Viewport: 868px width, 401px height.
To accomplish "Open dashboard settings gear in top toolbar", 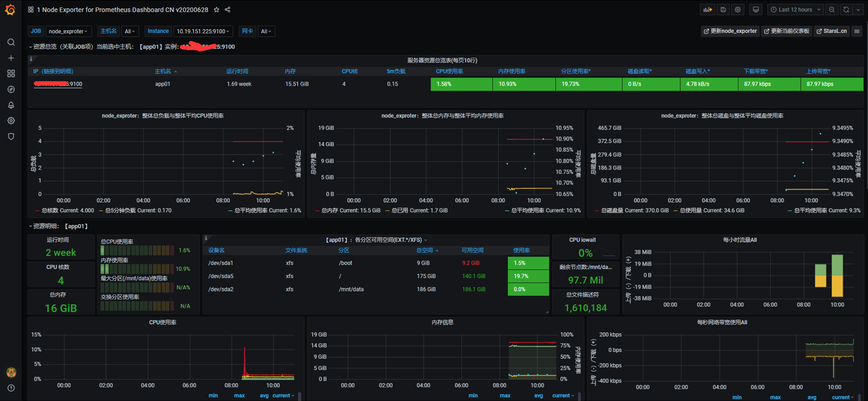I will 737,10.
